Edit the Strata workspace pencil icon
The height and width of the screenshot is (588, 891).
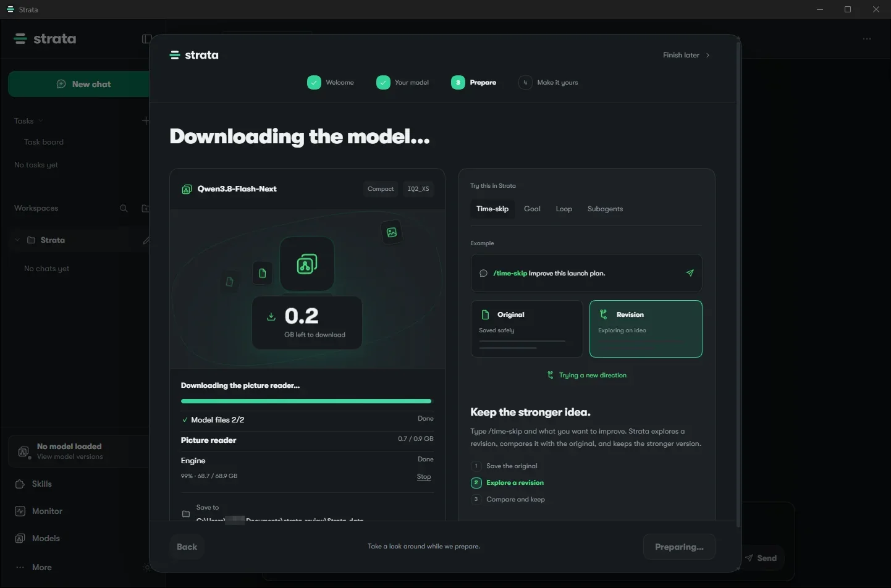click(146, 240)
